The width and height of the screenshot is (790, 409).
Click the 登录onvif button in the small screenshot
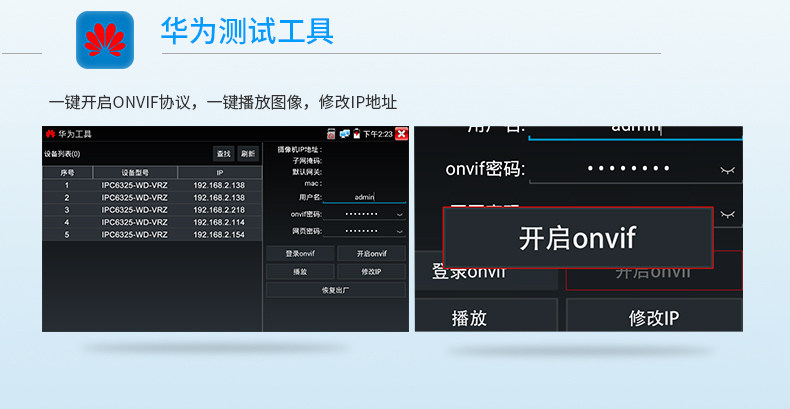[x=300, y=254]
